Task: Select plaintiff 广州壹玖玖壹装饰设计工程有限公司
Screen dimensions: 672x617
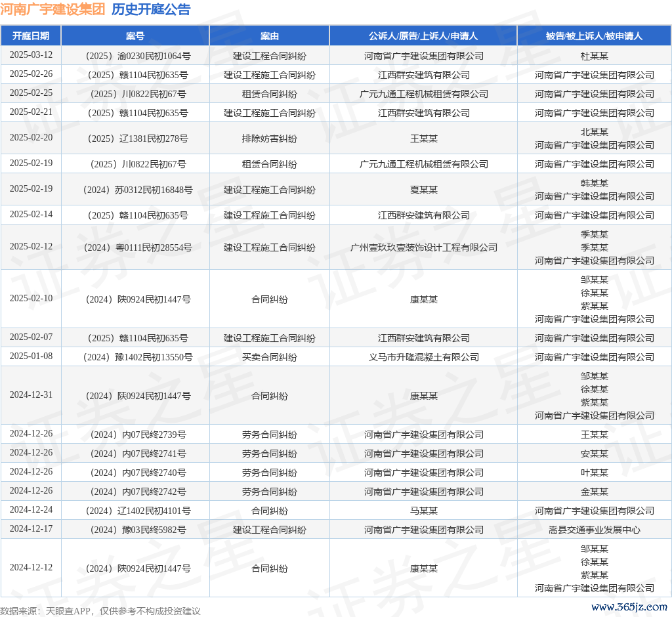Action: pyautogui.click(x=423, y=247)
